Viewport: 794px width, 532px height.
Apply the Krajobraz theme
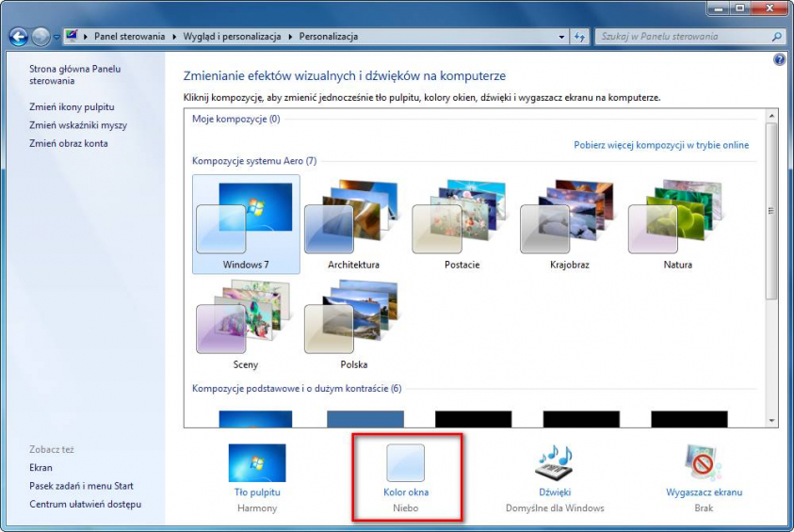click(x=569, y=222)
